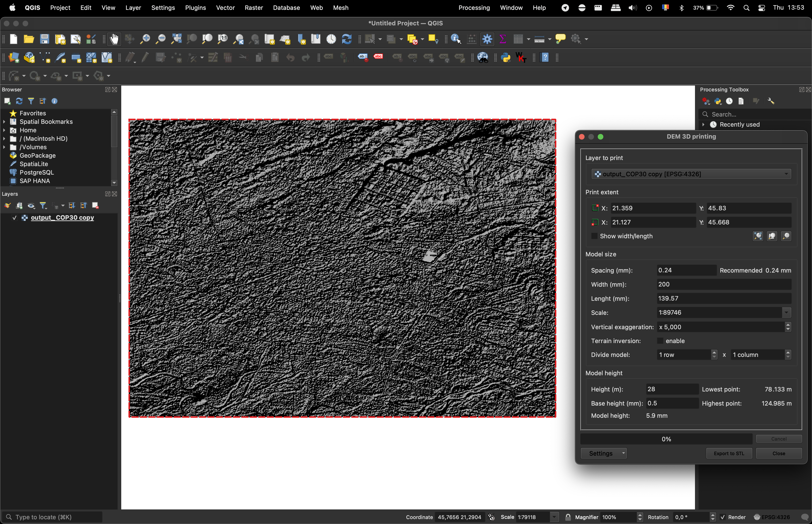Expand the Recently used toolbox group
Viewport: 812px width, 524px height.
coord(703,125)
